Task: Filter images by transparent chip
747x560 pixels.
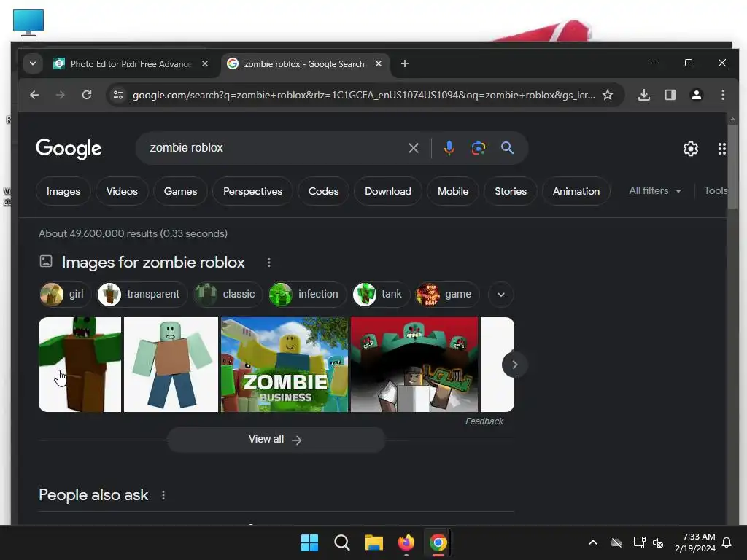Action: (x=141, y=295)
